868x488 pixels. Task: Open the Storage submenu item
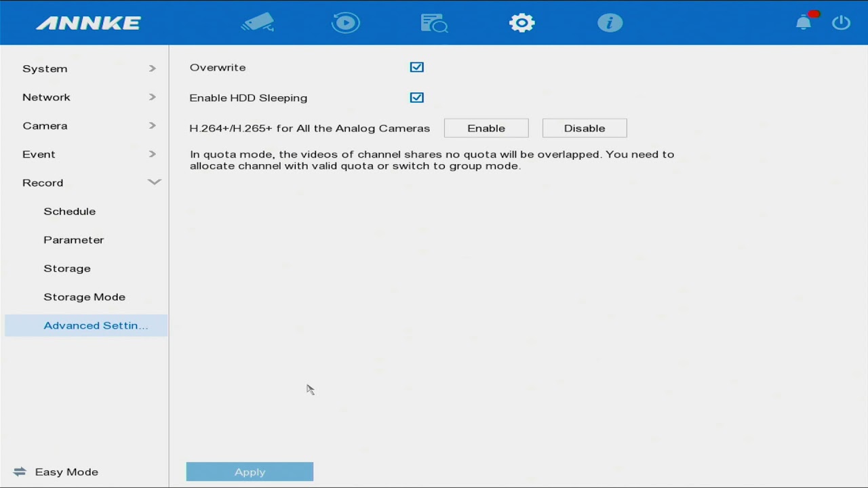(67, 268)
